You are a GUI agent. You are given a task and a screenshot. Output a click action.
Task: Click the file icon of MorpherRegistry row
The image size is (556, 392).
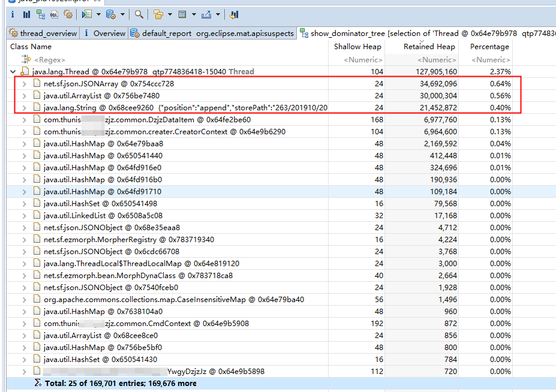point(37,239)
